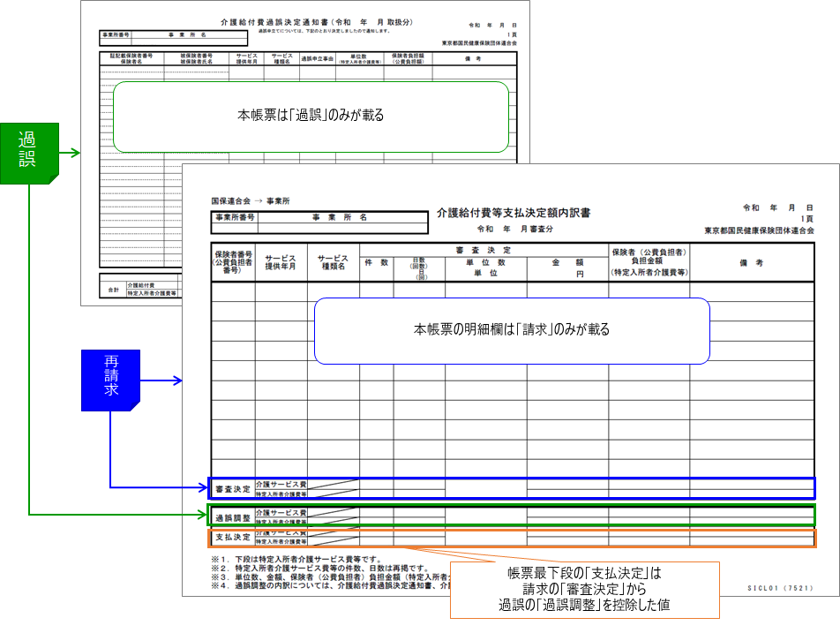Click the 審査決定 row label
The width and height of the screenshot is (840, 633).
click(x=233, y=489)
